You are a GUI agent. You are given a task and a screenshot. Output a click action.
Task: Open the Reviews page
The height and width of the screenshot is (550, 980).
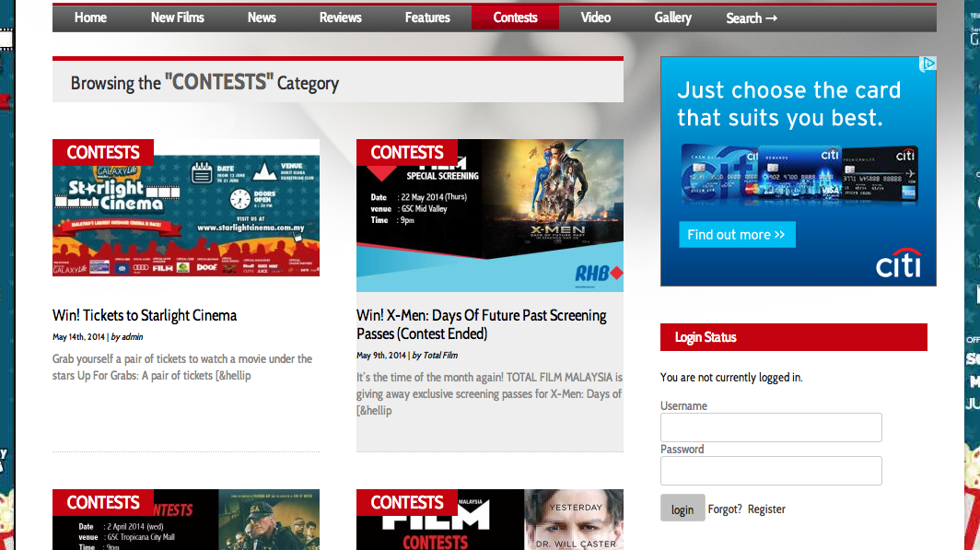341,18
